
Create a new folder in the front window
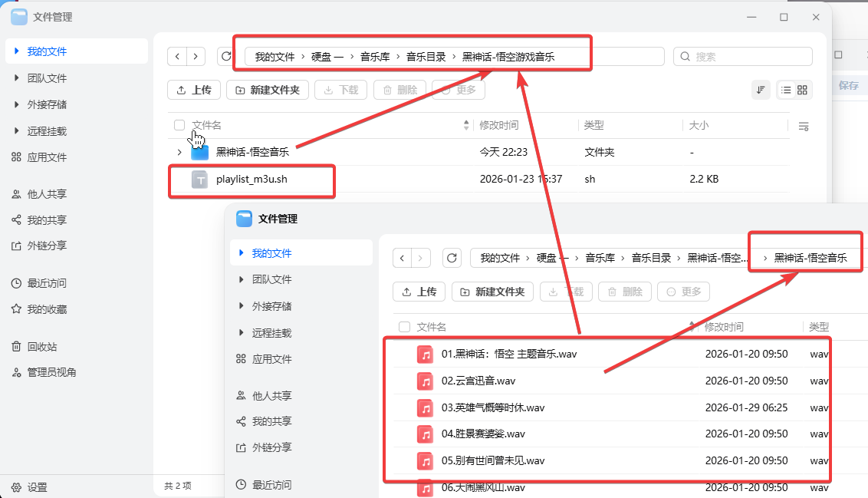(x=493, y=292)
